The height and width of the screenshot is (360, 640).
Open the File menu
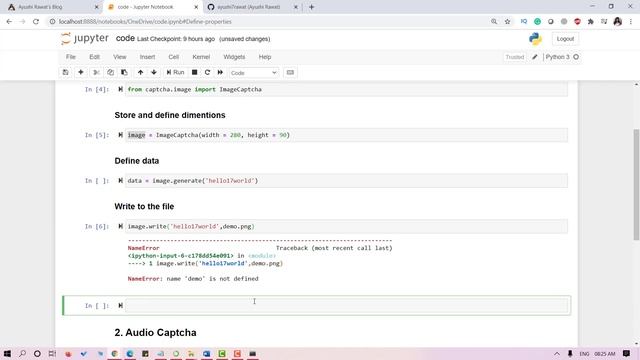coord(71,57)
